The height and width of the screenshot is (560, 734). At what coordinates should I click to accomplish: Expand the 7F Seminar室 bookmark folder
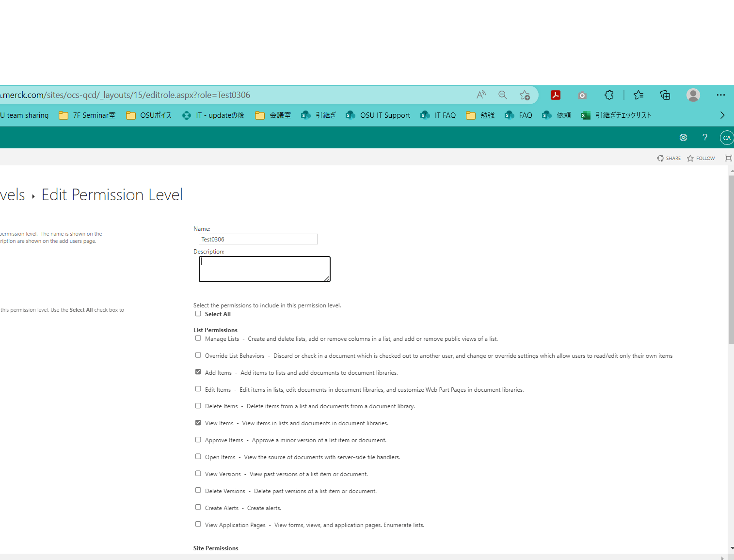click(x=87, y=115)
